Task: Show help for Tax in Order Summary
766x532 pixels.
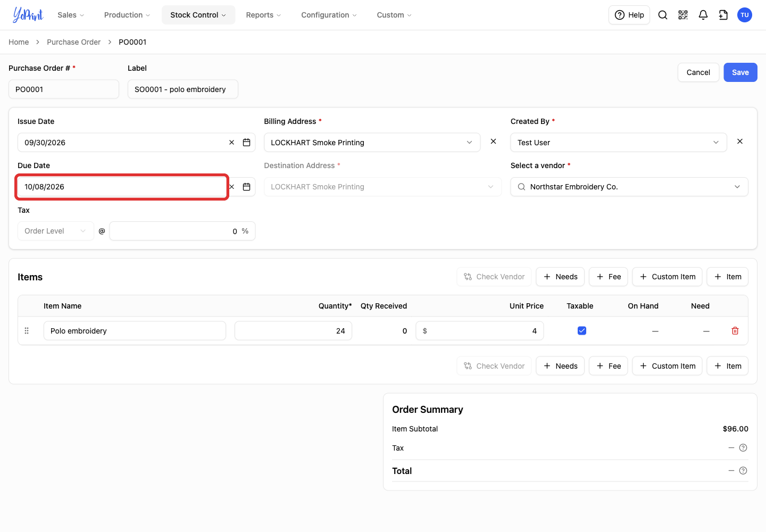Action: click(744, 448)
